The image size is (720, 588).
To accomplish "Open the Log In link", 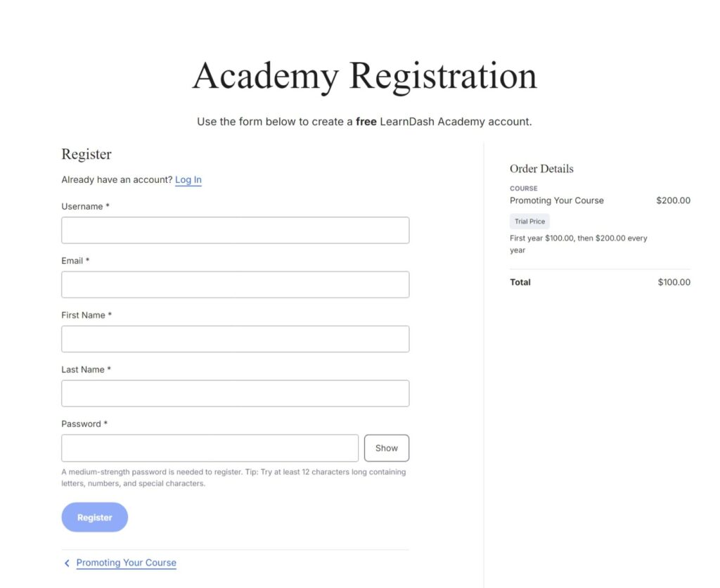I will click(188, 179).
